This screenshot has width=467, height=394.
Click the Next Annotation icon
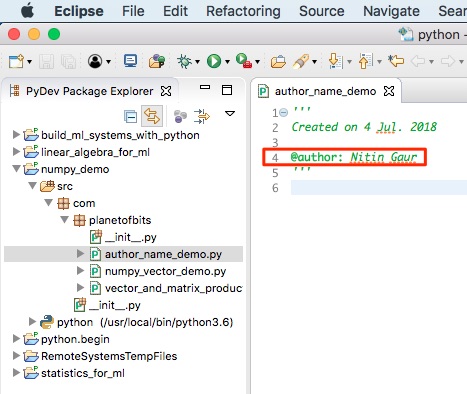[335, 61]
